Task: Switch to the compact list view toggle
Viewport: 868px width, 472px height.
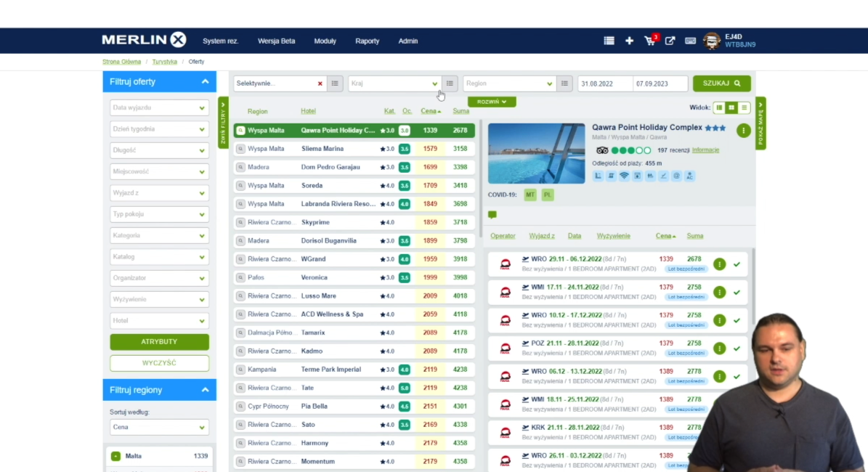Action: [744, 107]
